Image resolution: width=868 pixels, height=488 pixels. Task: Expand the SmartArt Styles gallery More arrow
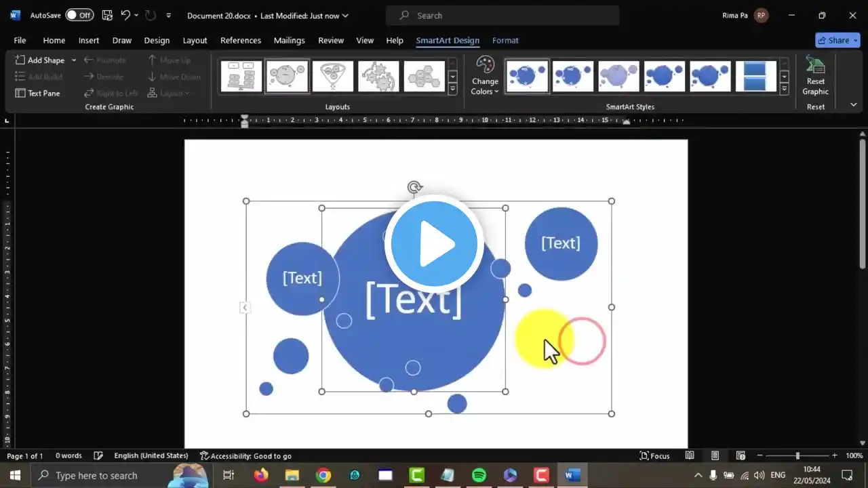click(x=784, y=88)
